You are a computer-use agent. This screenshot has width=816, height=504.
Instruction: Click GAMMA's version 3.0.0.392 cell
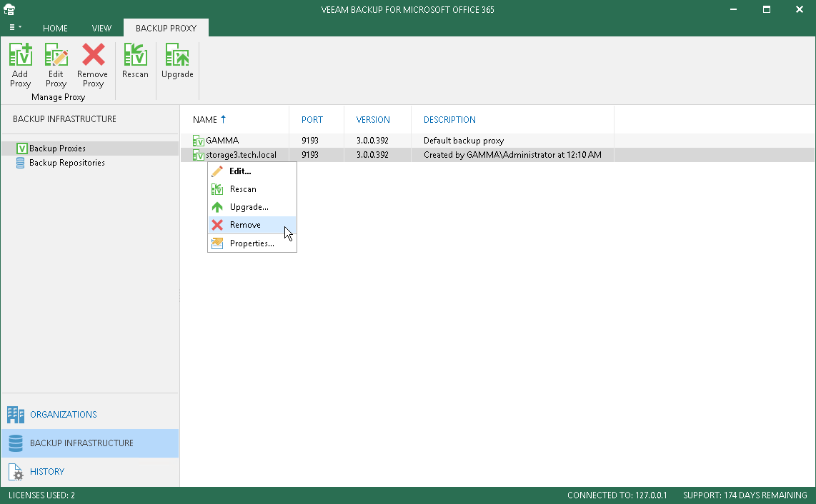pos(372,141)
